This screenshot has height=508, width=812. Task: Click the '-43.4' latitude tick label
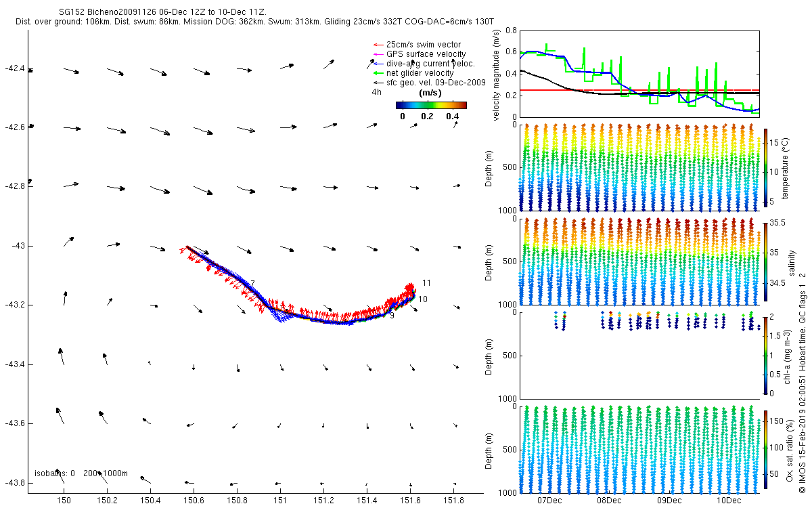pyautogui.click(x=14, y=364)
